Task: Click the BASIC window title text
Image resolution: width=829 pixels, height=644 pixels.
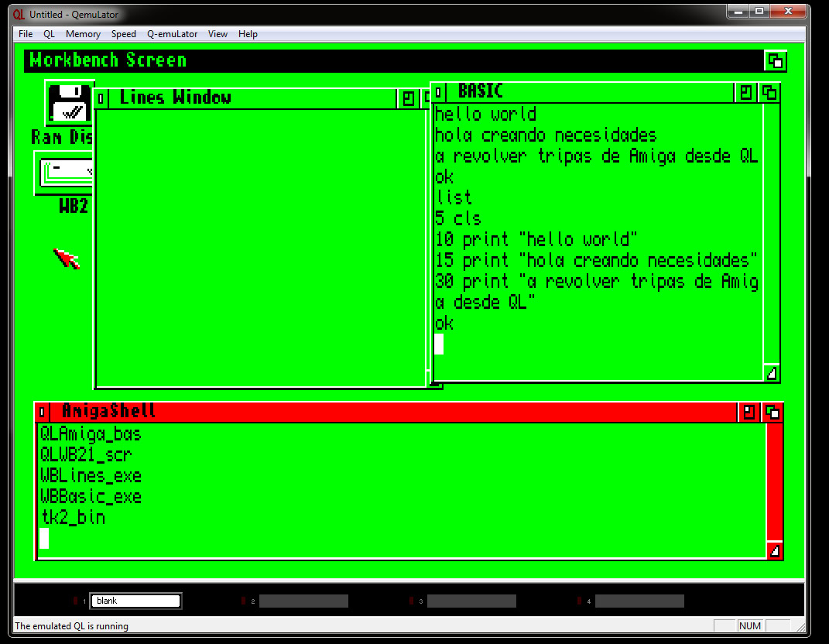Action: [480, 91]
